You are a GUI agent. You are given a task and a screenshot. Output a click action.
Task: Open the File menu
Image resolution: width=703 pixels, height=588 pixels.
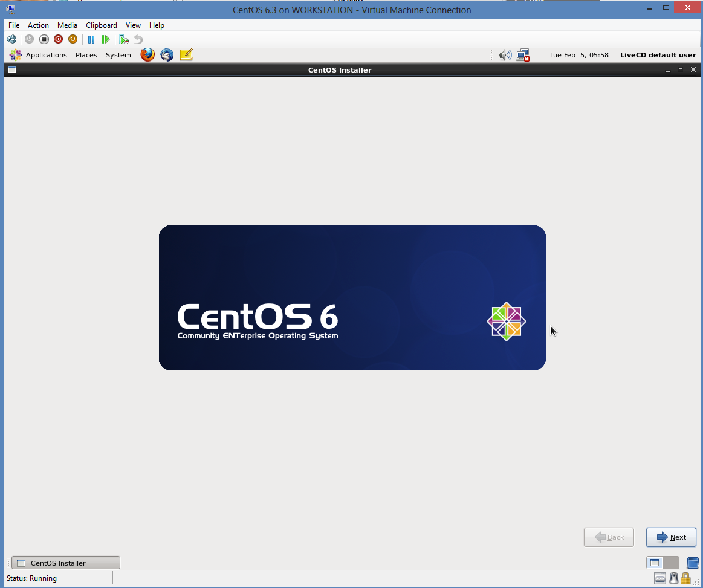pyautogui.click(x=14, y=25)
